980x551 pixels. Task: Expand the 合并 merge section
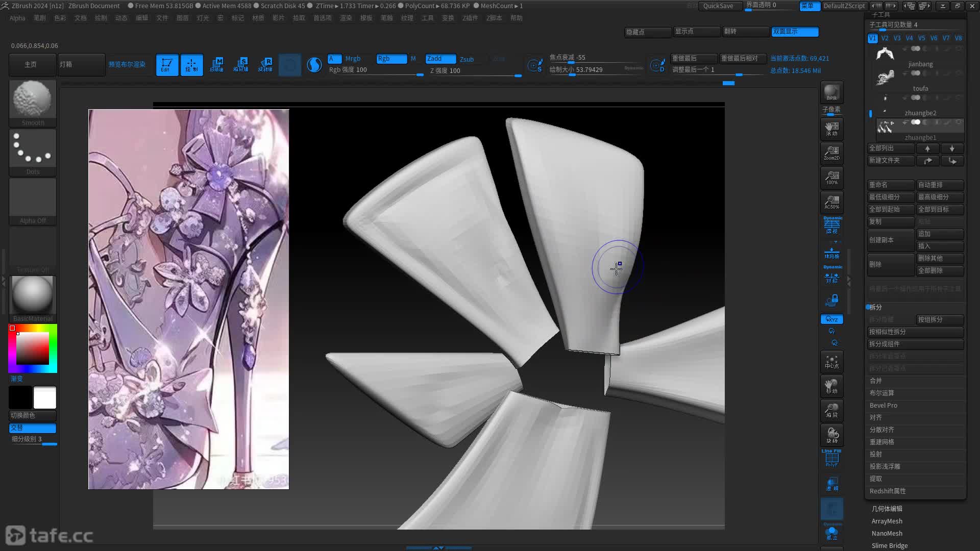tap(876, 381)
